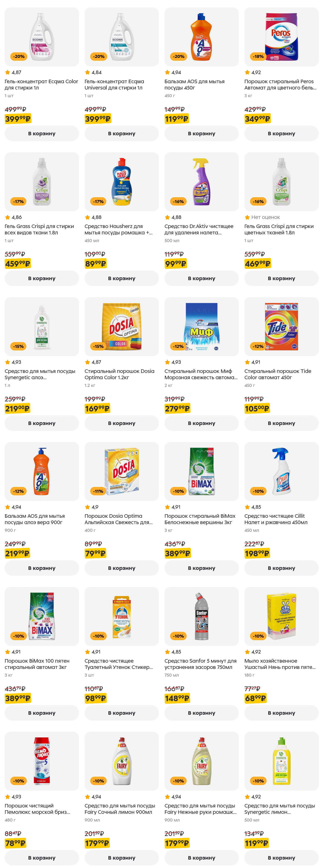Screen dimensions: 329x868
Task: Add BiMax Белоснежные вершины 3кг to cart
Action: 201,568
